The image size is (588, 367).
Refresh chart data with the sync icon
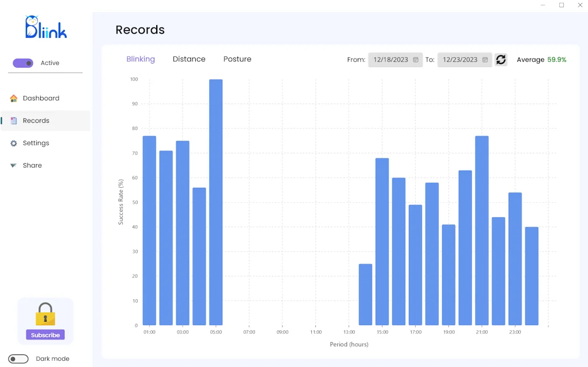click(500, 59)
